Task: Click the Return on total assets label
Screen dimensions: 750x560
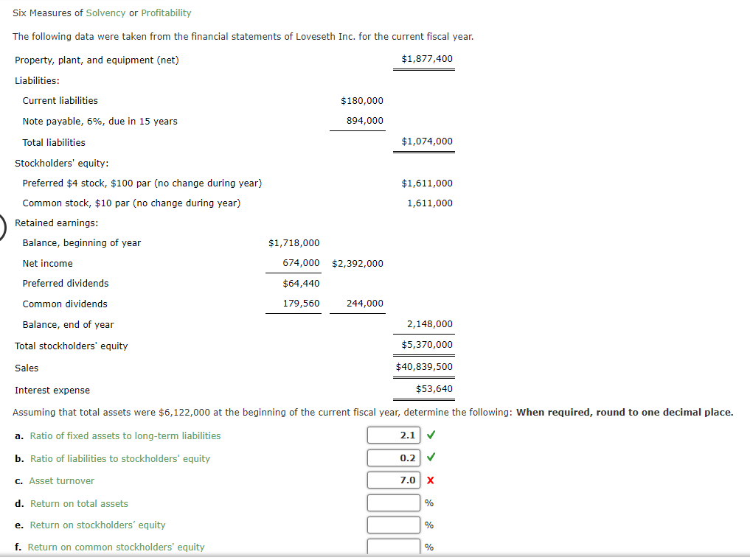Action: pyautogui.click(x=79, y=503)
